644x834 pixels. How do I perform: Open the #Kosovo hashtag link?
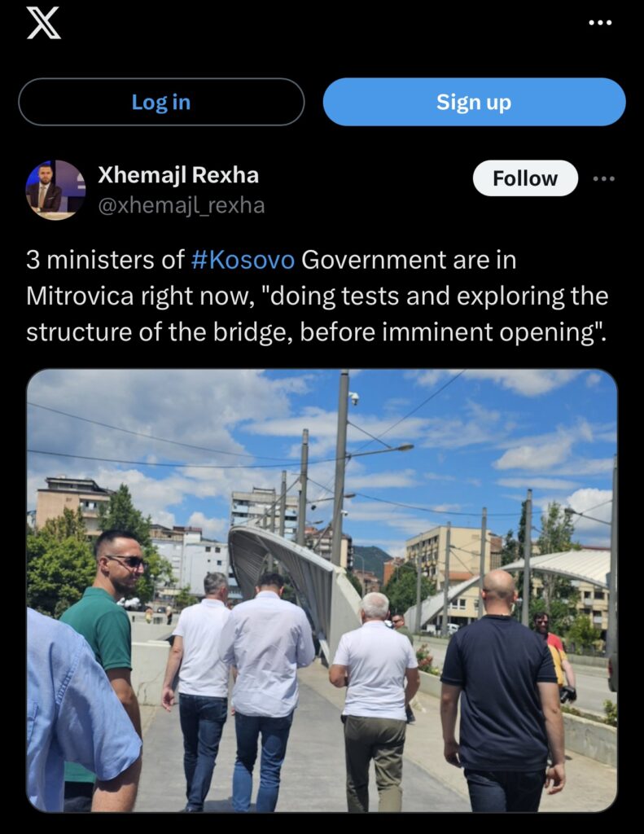point(243,260)
